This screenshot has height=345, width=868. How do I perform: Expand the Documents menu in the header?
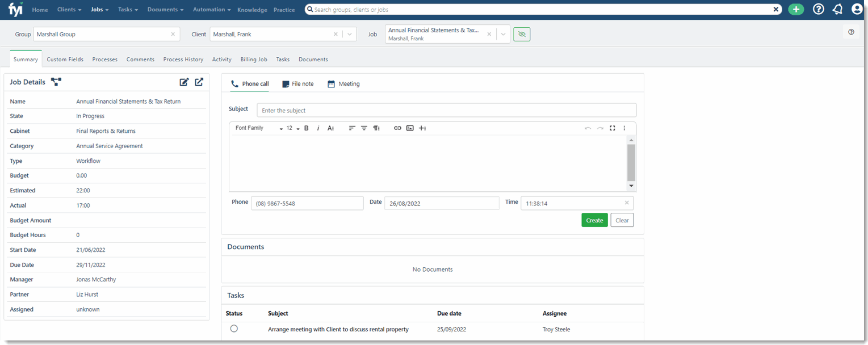tap(165, 10)
